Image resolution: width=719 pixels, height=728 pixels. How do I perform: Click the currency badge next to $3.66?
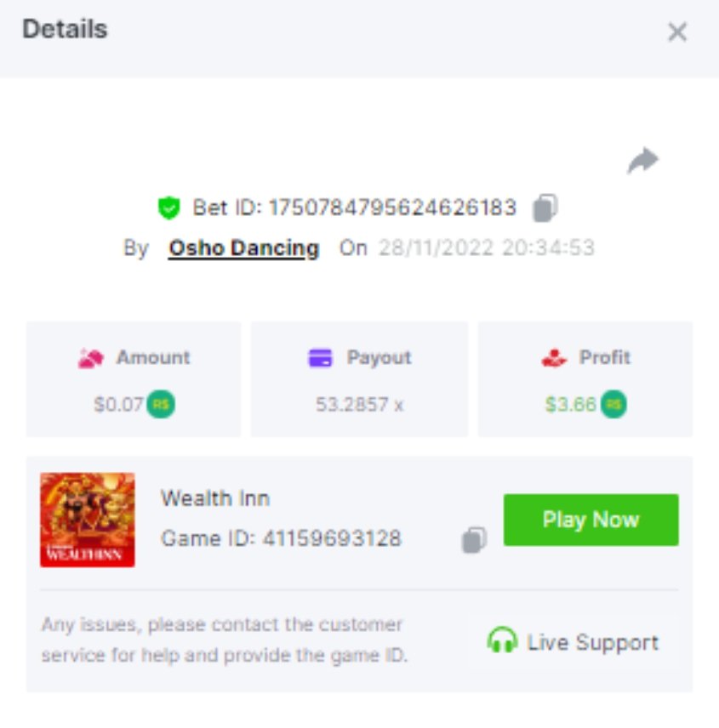pyautogui.click(x=613, y=404)
